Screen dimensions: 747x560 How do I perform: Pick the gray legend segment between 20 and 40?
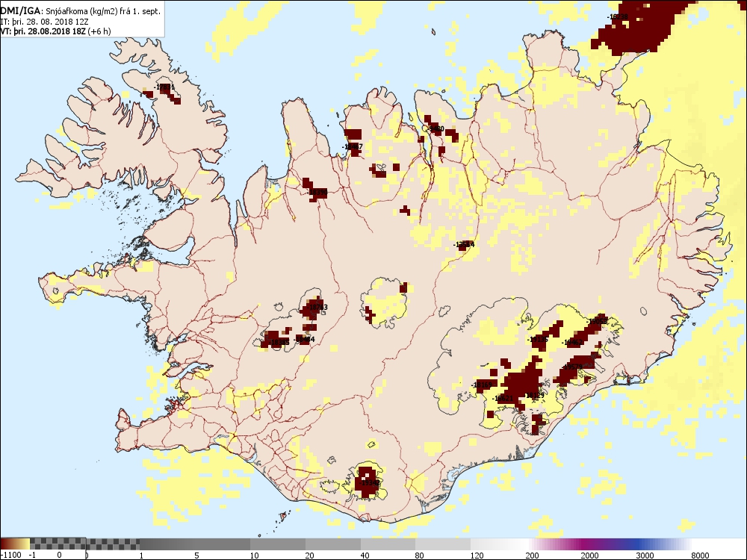point(332,544)
